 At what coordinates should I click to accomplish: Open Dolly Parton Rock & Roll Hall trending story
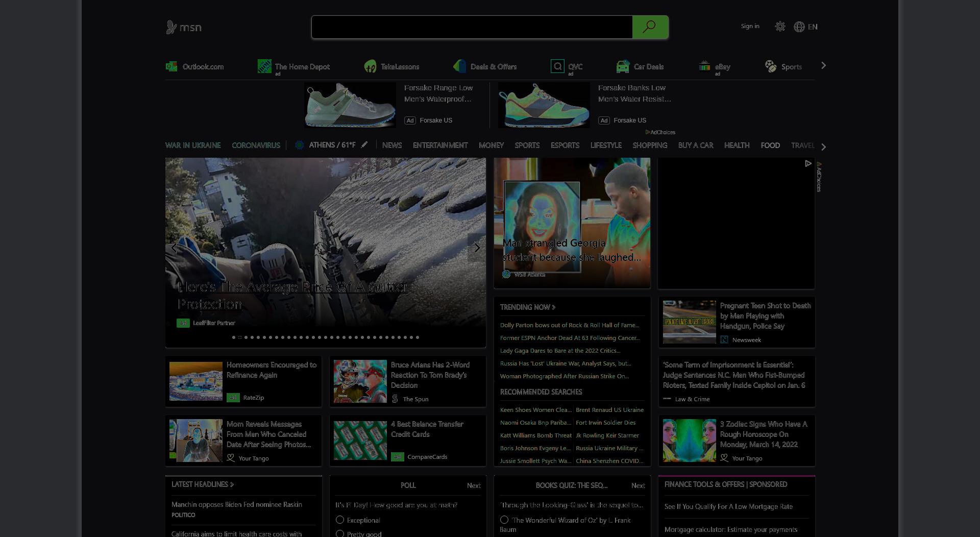tap(570, 325)
